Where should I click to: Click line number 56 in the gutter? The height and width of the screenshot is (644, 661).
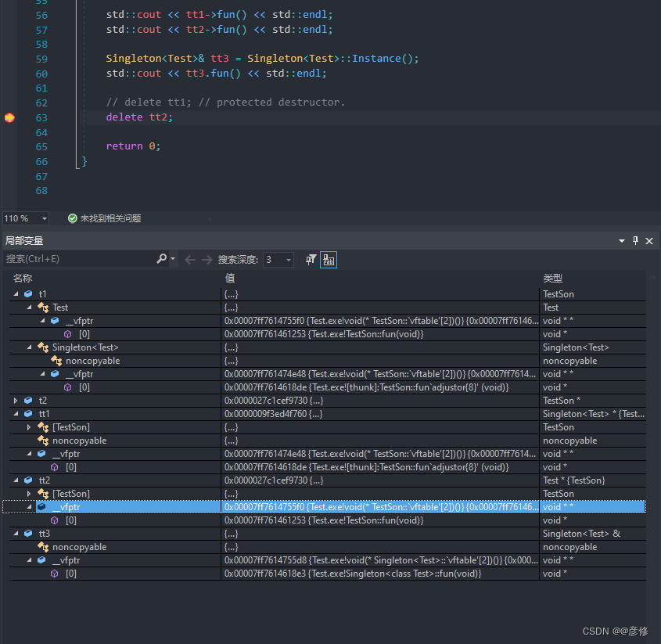[x=41, y=15]
